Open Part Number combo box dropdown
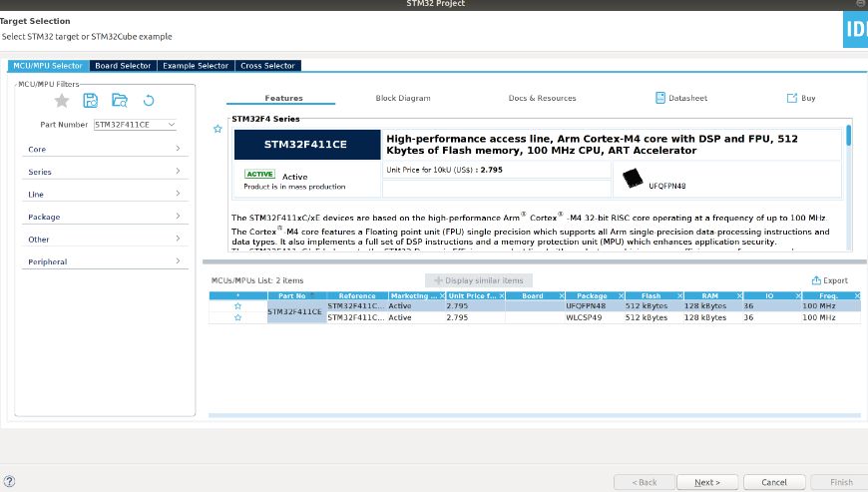This screenshot has width=868, height=492. [172, 125]
